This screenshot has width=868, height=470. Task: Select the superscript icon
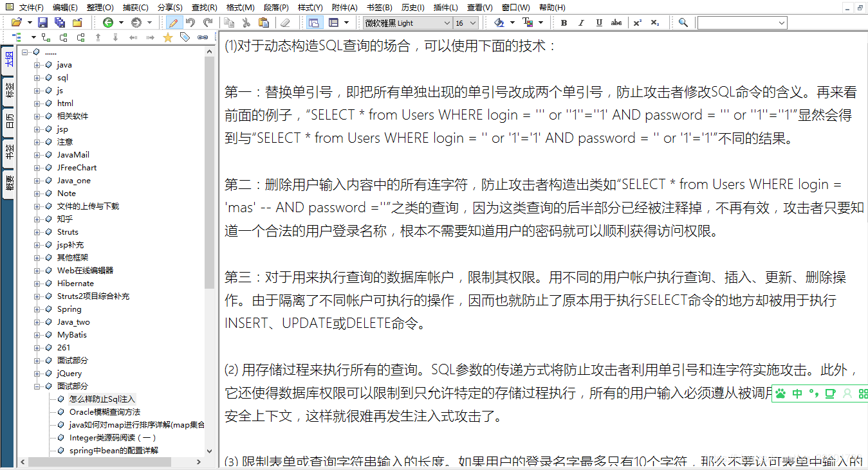[x=636, y=22]
